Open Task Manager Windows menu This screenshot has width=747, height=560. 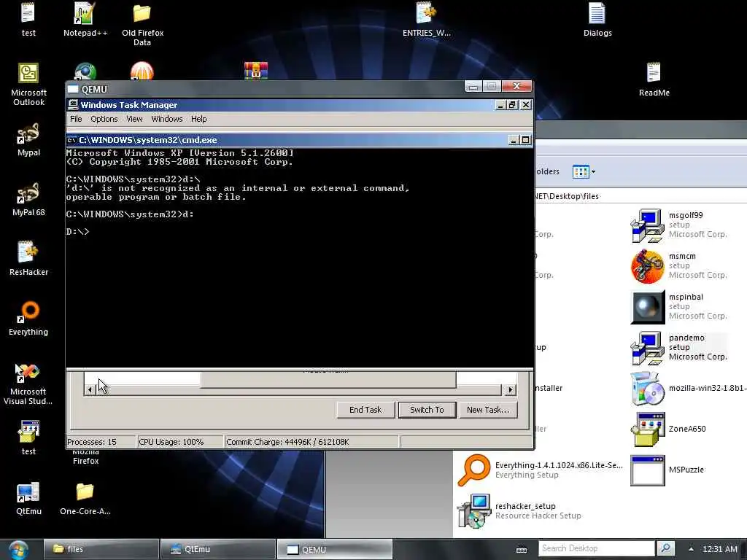click(x=167, y=119)
